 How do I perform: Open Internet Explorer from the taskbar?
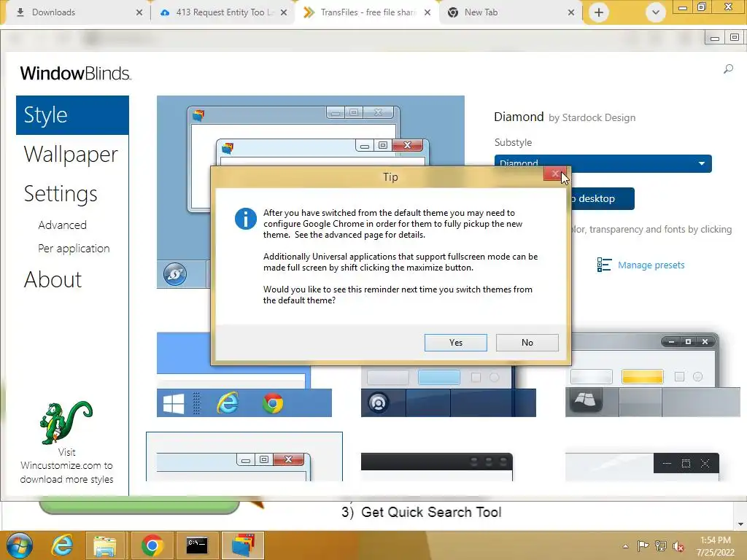click(x=63, y=545)
